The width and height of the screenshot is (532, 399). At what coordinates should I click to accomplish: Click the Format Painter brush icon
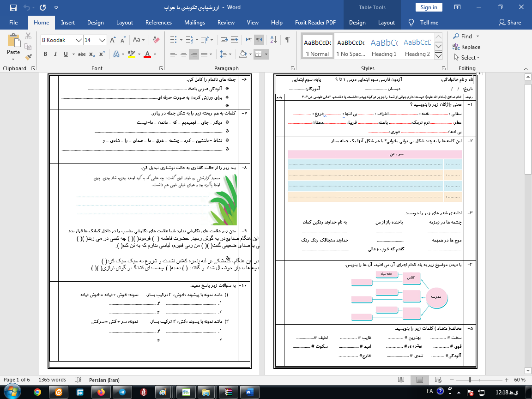tap(29, 57)
